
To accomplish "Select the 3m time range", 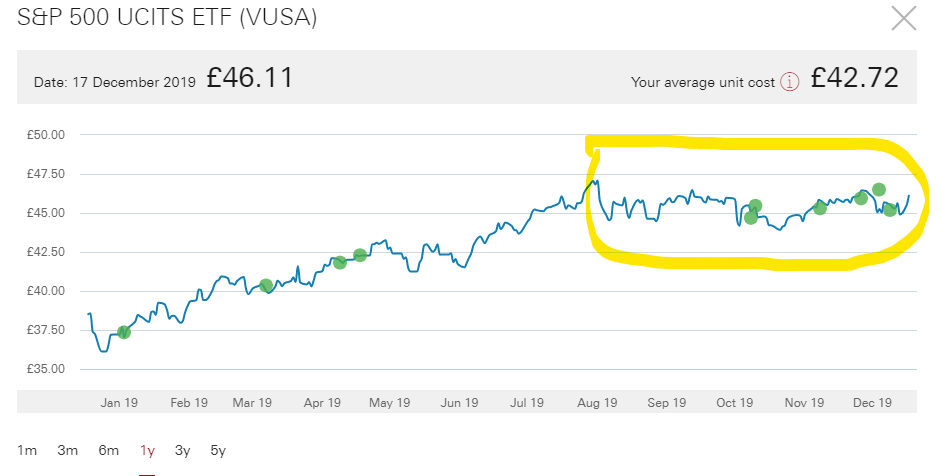I will point(67,450).
